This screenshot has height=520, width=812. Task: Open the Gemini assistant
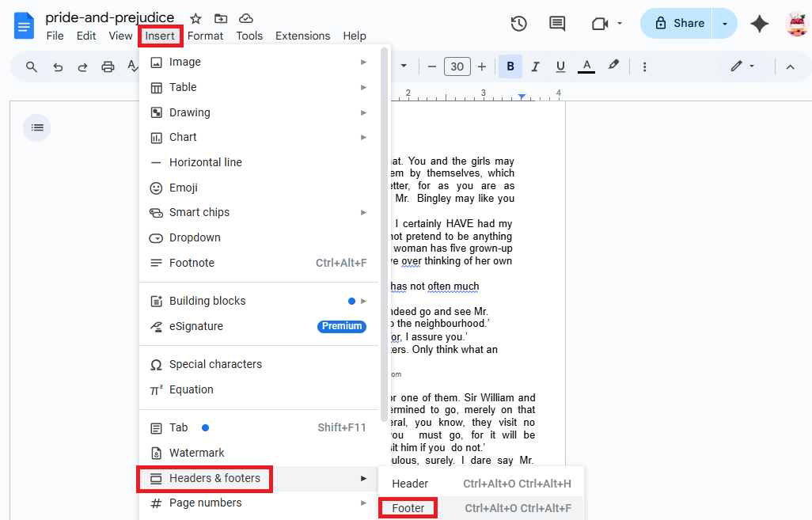759,24
